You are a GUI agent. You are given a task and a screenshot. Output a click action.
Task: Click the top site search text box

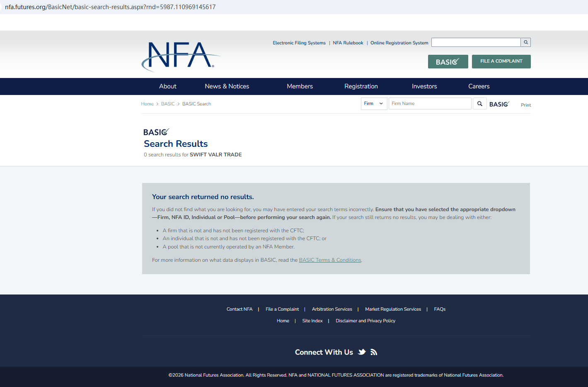[476, 42]
